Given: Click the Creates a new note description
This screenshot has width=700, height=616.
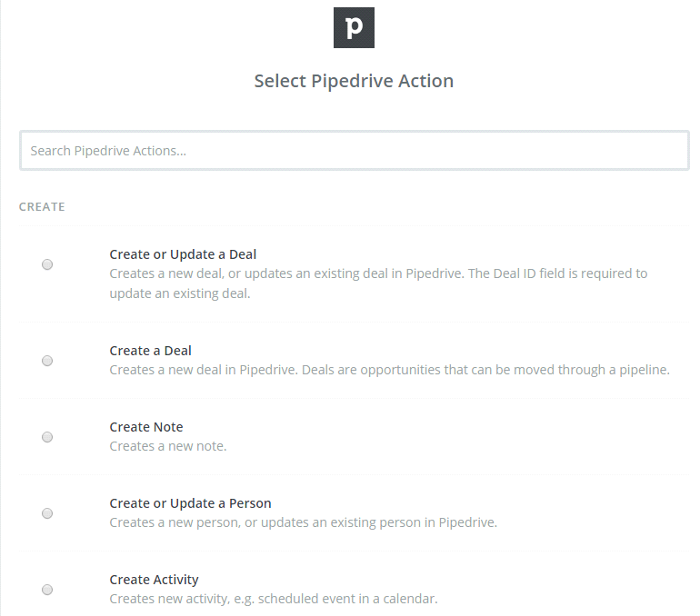Looking at the screenshot, I should click(x=168, y=446).
